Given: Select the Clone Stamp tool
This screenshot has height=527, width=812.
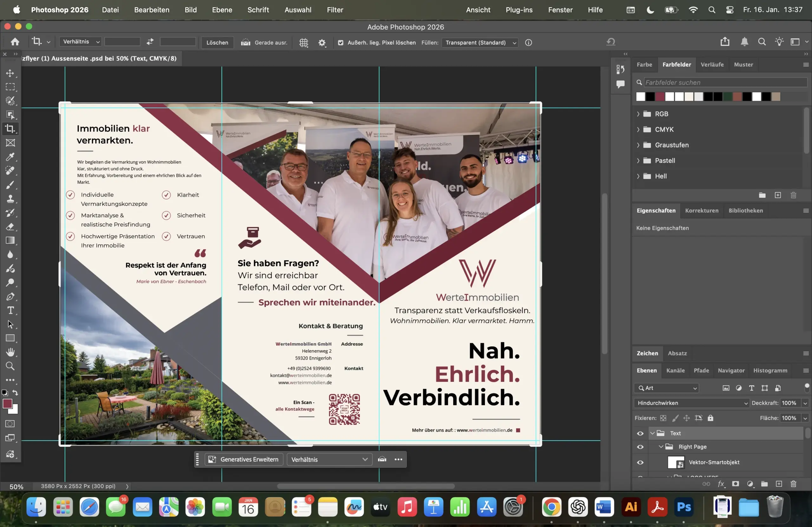Looking at the screenshot, I should tap(10, 199).
